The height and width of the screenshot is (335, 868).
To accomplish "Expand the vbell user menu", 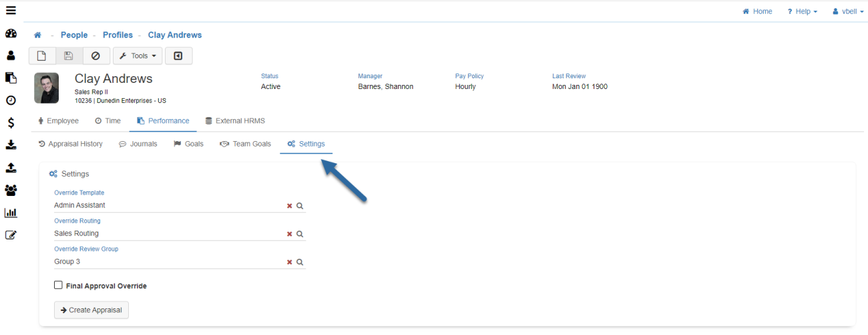I will point(848,11).
